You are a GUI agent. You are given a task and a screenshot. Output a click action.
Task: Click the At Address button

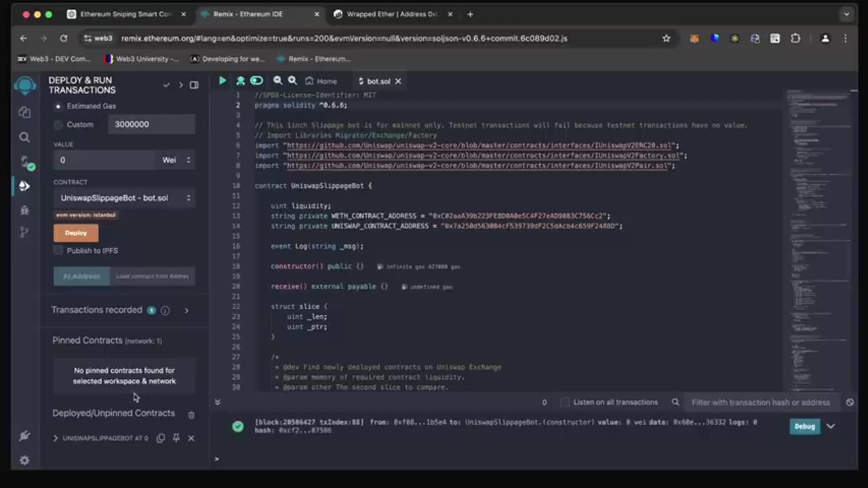pos(81,276)
